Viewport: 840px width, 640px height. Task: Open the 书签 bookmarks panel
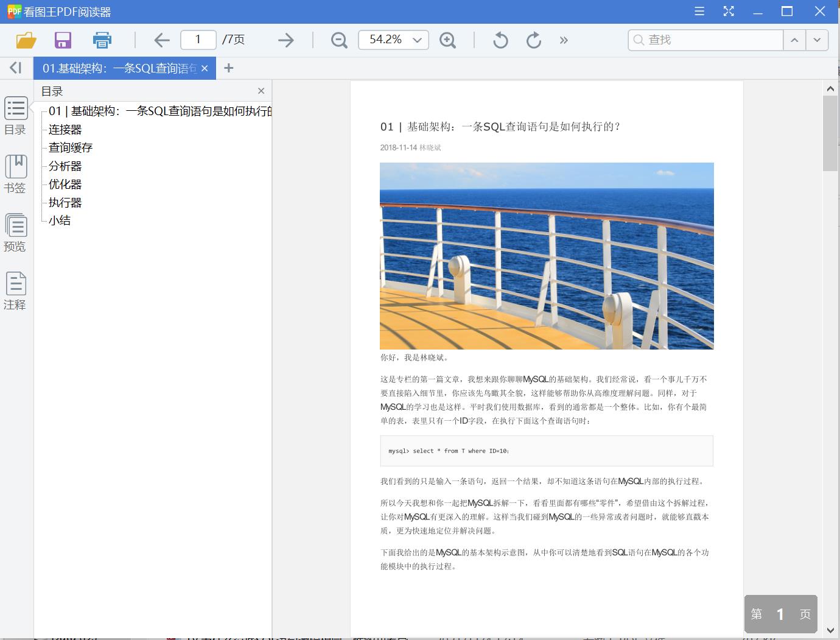click(15, 174)
